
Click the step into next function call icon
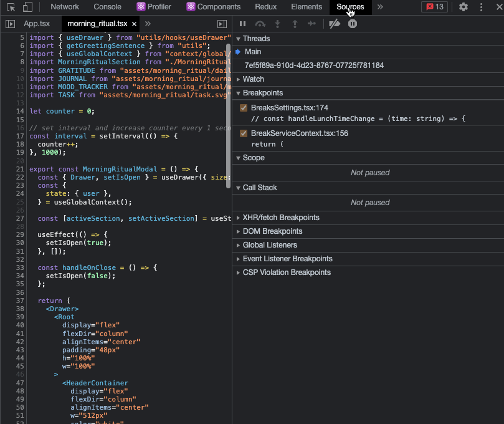click(277, 24)
